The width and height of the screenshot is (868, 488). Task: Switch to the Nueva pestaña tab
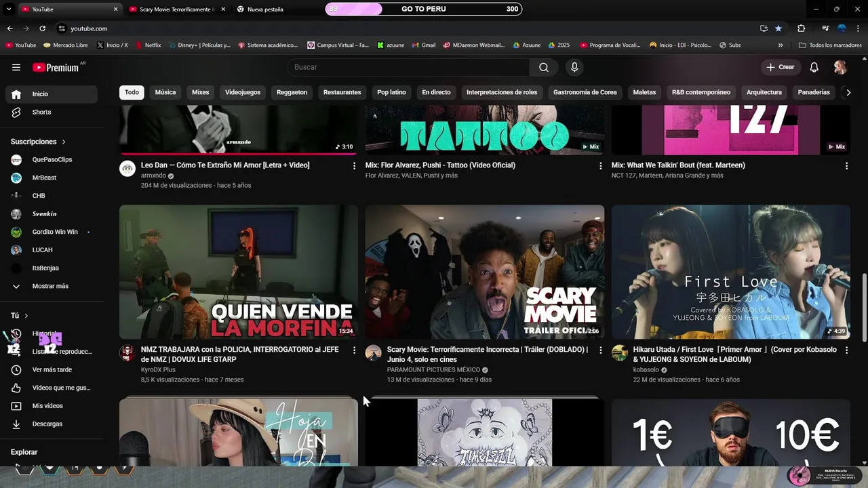[x=264, y=9]
